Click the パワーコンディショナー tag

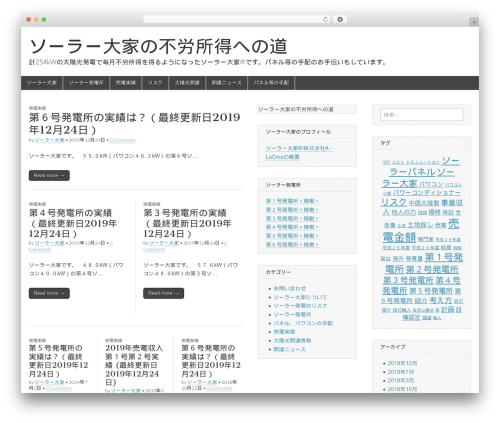tap(427, 193)
